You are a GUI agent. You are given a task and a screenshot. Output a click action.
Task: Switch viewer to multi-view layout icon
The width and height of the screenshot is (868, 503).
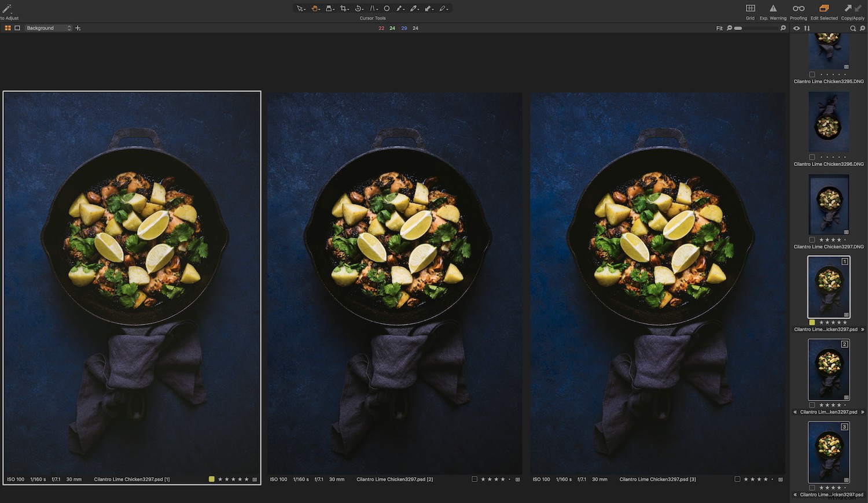8,28
